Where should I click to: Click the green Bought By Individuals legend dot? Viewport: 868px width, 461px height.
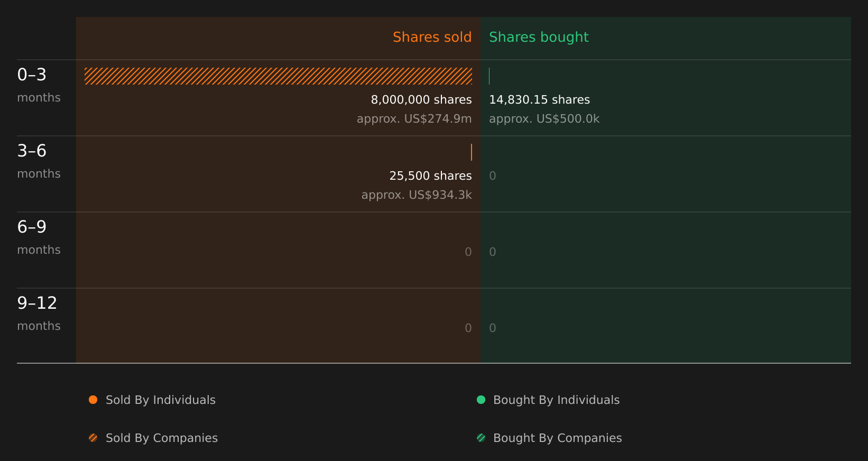coord(481,400)
